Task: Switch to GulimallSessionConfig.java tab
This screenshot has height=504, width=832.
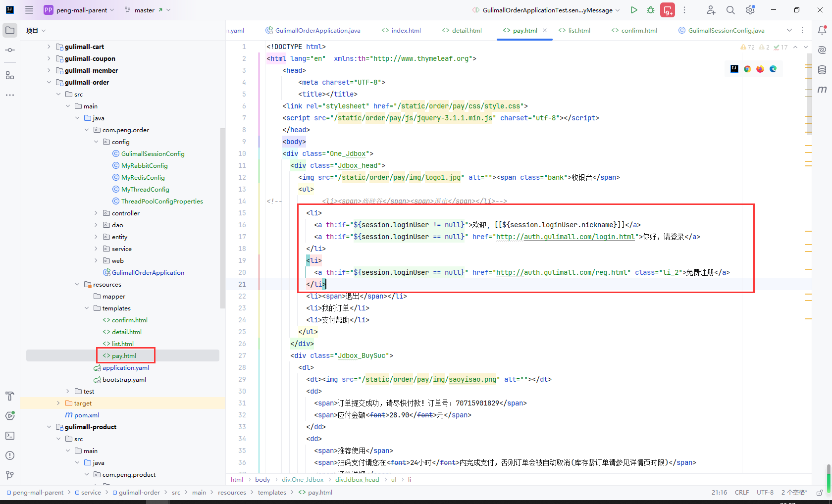Action: (722, 30)
